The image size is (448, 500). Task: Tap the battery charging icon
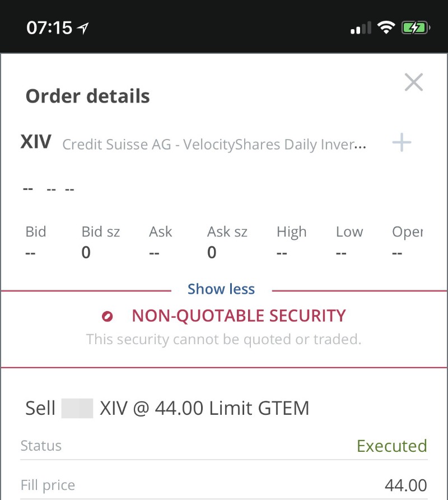tap(416, 27)
